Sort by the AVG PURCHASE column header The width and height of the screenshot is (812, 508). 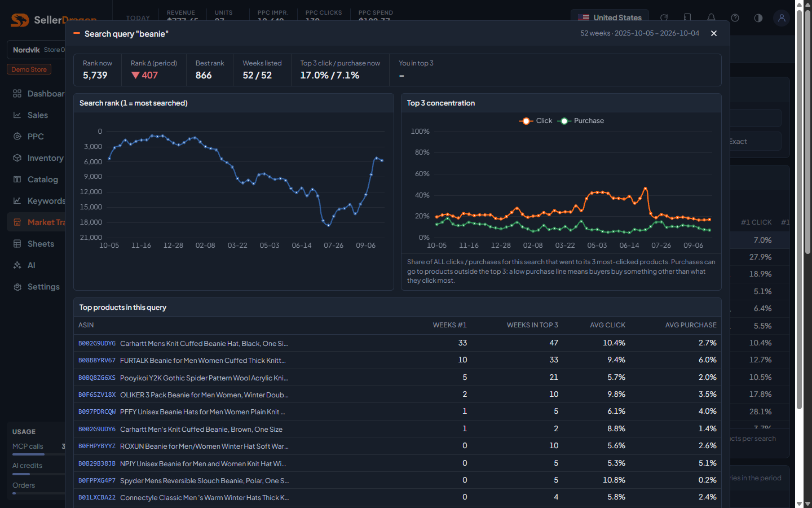[691, 325]
